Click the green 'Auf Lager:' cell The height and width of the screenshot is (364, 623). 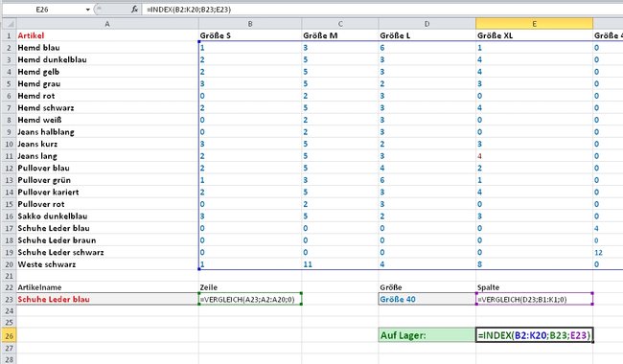coord(427,335)
